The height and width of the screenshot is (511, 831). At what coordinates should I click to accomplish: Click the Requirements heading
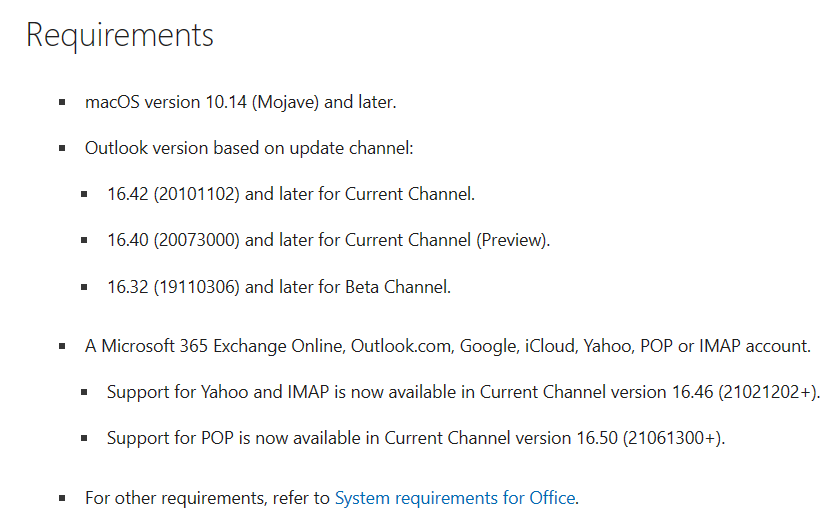point(120,36)
